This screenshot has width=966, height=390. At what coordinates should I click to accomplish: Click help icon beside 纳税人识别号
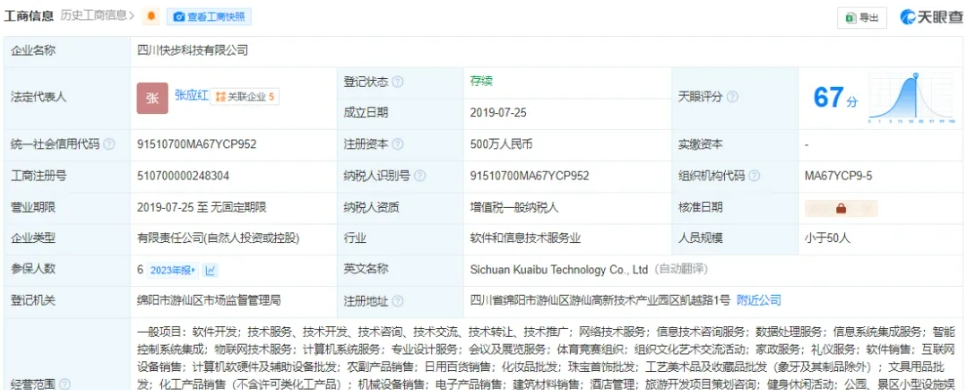coord(420,176)
